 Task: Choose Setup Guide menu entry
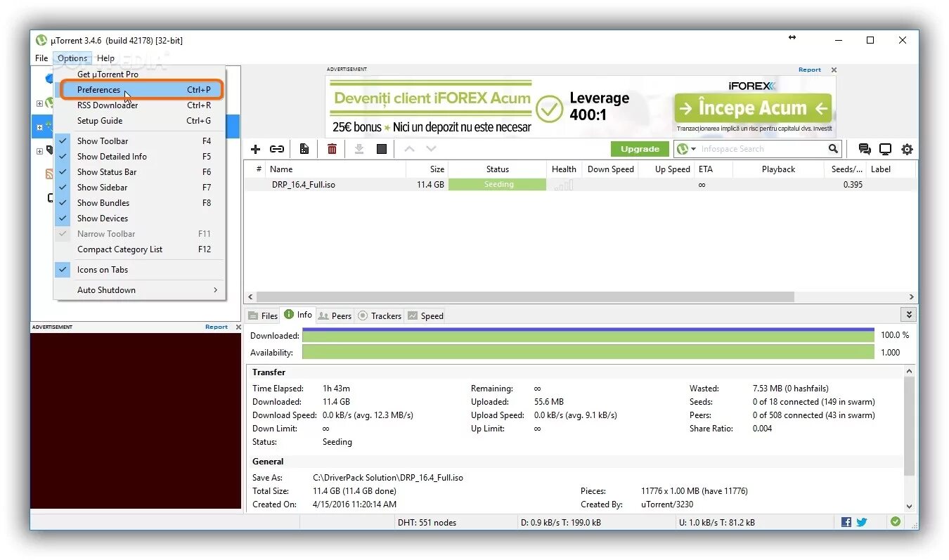point(139,121)
